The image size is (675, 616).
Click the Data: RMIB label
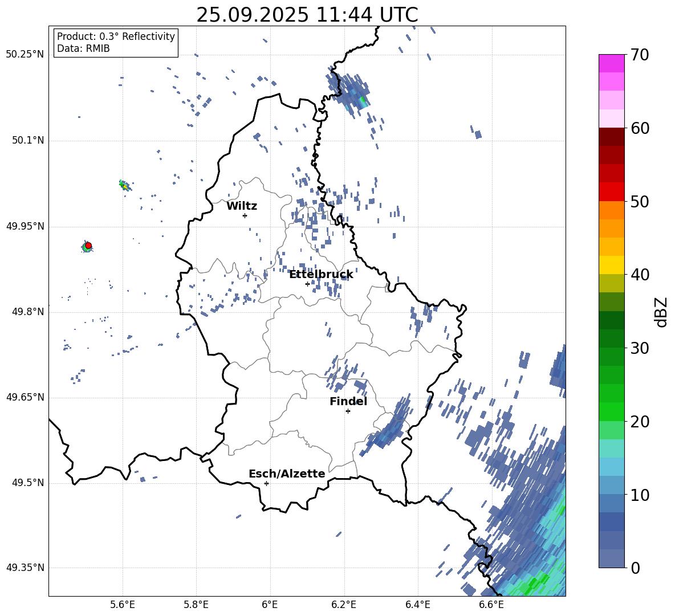[x=83, y=48]
